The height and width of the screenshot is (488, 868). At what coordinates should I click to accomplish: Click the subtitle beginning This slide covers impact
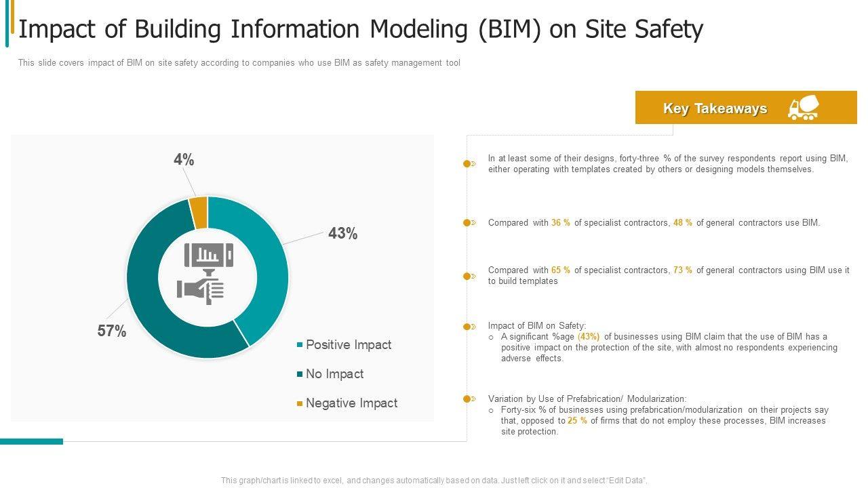click(x=239, y=63)
